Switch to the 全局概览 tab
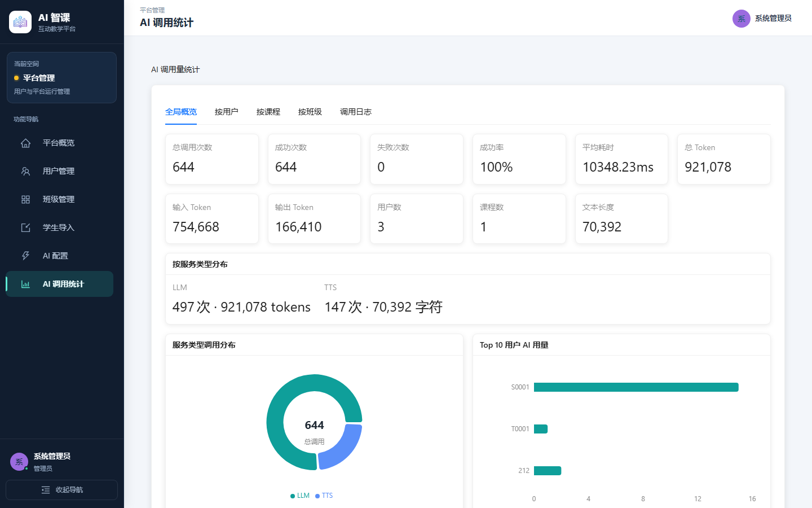Image resolution: width=812 pixels, height=508 pixels. pyautogui.click(x=181, y=112)
